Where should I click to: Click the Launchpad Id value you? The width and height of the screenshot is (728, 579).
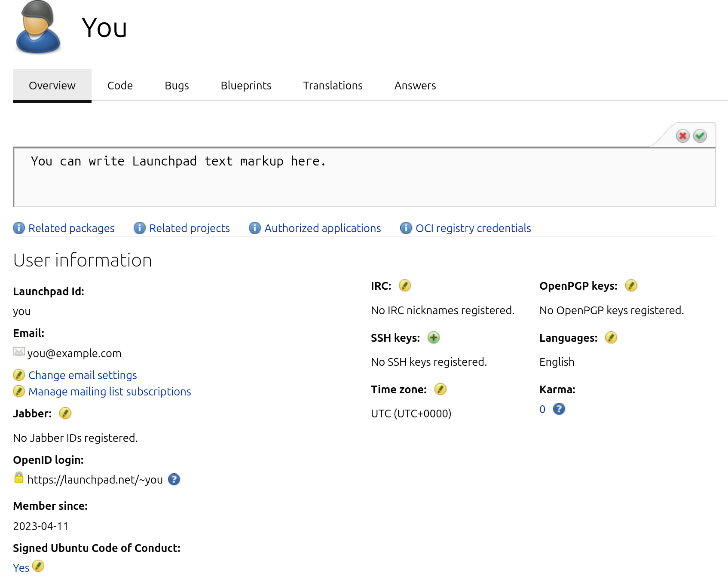point(21,312)
